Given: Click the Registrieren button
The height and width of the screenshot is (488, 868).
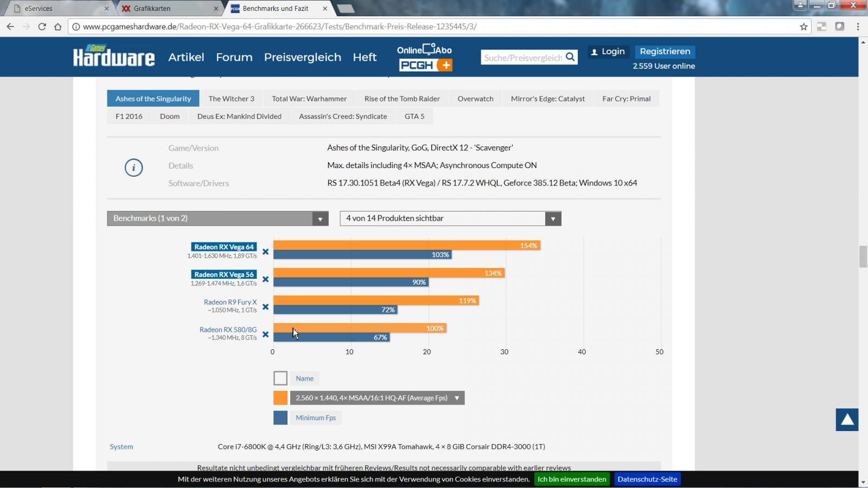Looking at the screenshot, I should tap(665, 52).
